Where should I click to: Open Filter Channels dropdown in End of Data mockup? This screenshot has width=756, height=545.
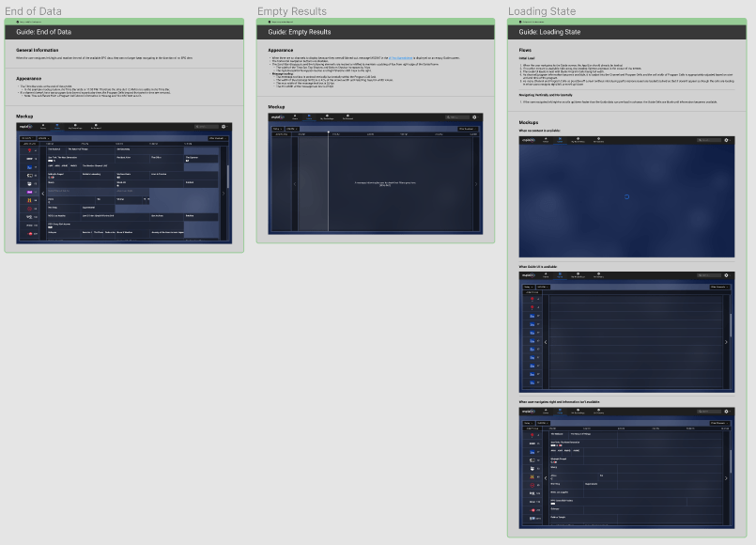(x=215, y=138)
